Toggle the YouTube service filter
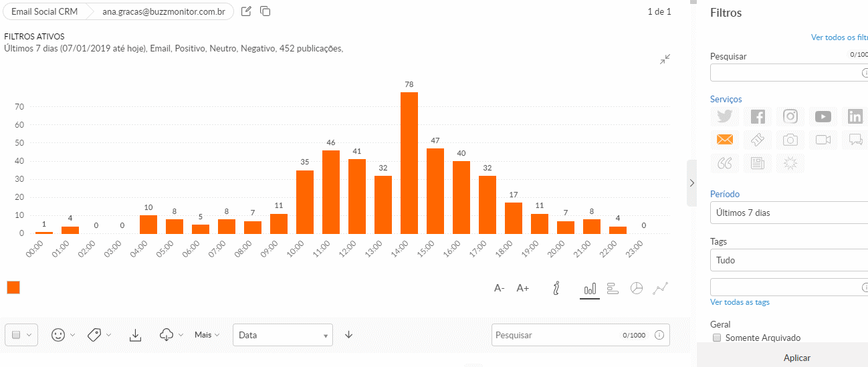The image size is (868, 367). point(823,116)
